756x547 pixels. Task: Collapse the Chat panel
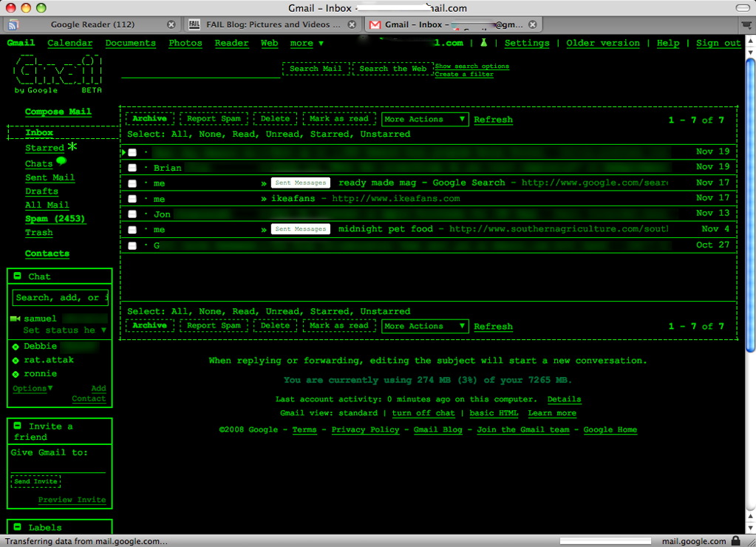pos(17,276)
